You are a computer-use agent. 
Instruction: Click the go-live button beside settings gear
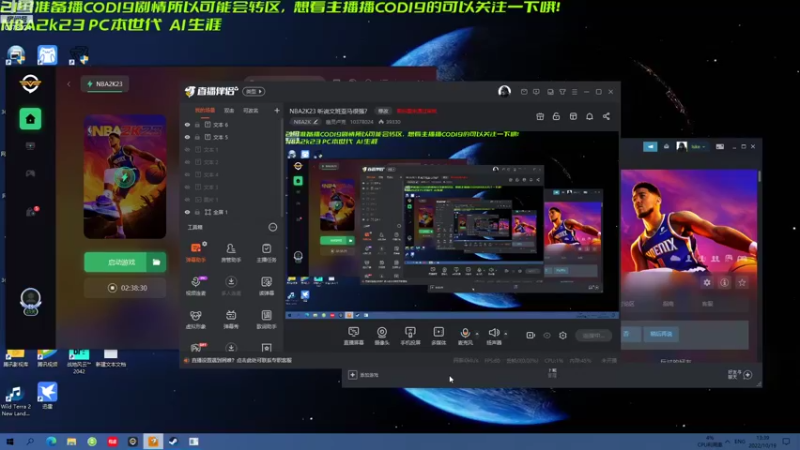pos(593,335)
